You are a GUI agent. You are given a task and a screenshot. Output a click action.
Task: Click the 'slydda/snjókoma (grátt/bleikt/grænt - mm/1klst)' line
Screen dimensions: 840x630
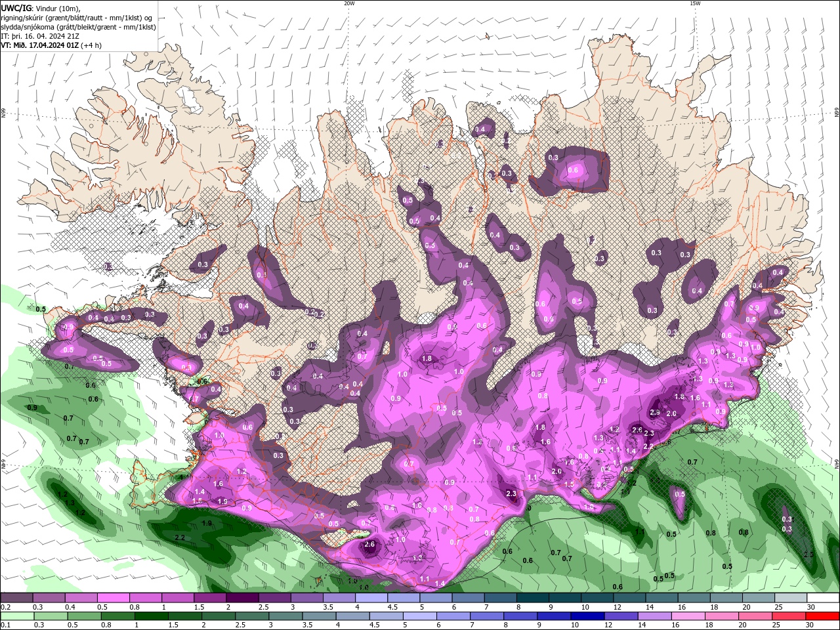pyautogui.click(x=78, y=27)
